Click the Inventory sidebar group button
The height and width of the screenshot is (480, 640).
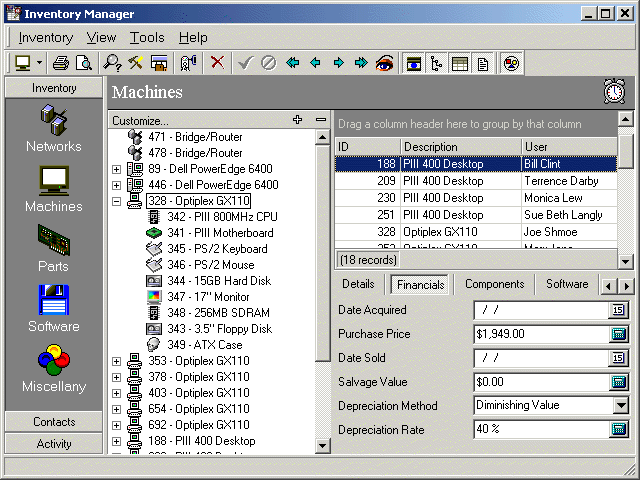[53, 88]
